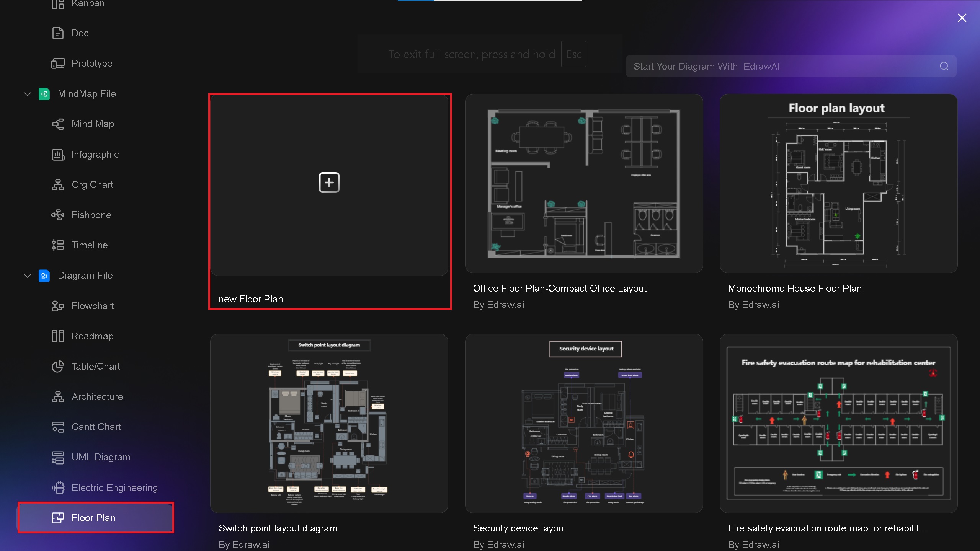Click the search magnifier icon
This screenshot has height=551, width=980.
pyautogui.click(x=944, y=66)
